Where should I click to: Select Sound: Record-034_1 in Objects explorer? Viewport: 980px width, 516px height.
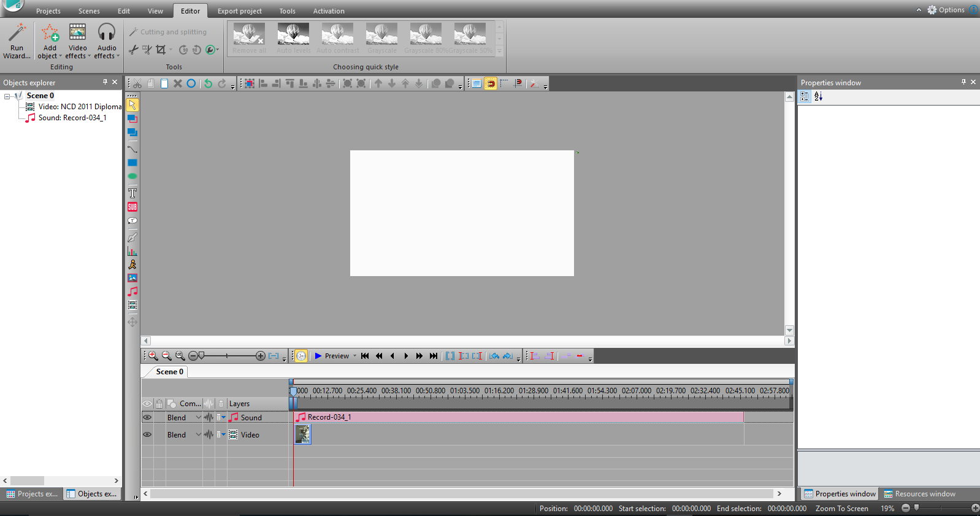pos(66,118)
